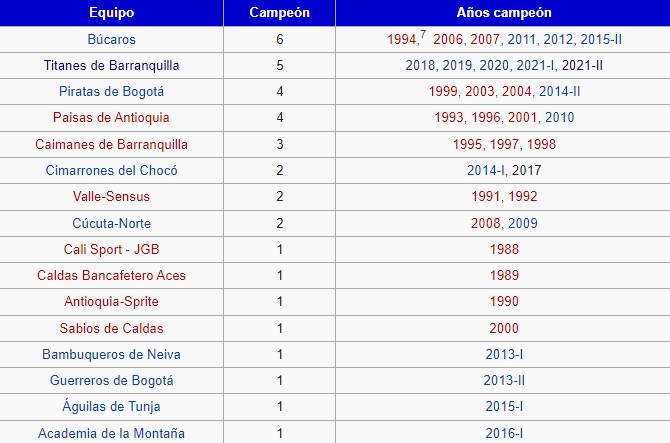670x443 pixels.
Task: Select Cimarrones del Chocó team link
Action: pyautogui.click(x=111, y=170)
